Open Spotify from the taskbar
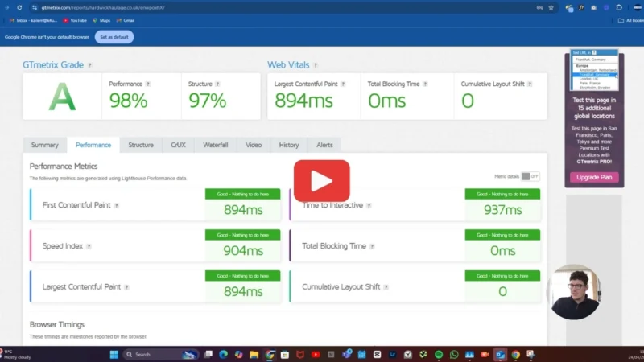Screen dimensions: 644x362 tap(439, 354)
